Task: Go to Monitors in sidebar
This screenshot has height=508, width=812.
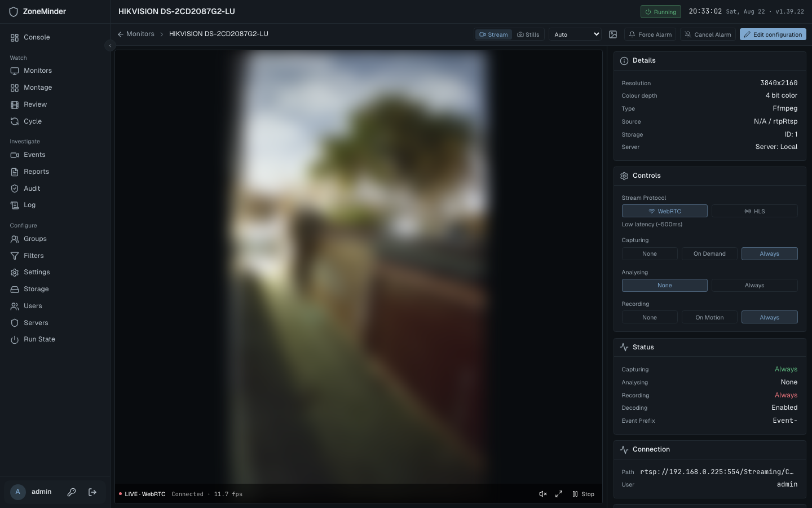Action: click(55, 71)
